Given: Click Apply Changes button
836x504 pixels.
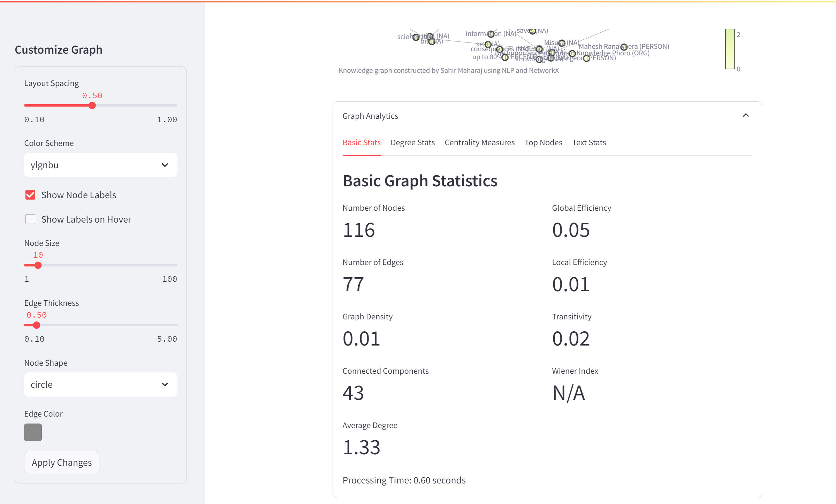Looking at the screenshot, I should click(x=61, y=462).
